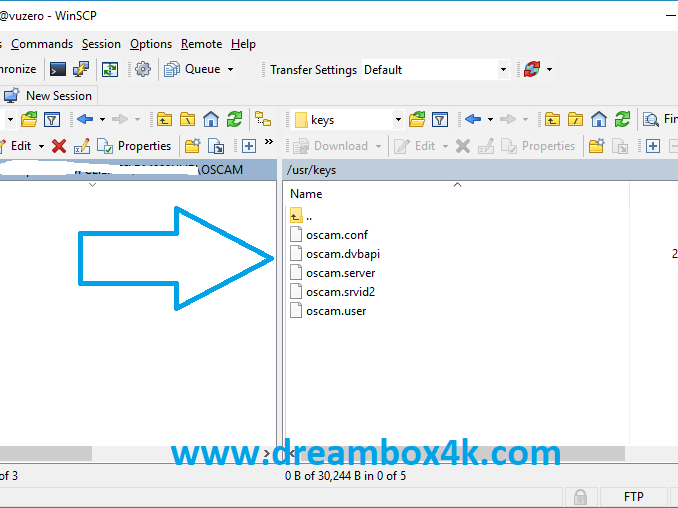Screen dimensions: 678x508
Task: Go to local home directory icon
Action: [x=211, y=119]
